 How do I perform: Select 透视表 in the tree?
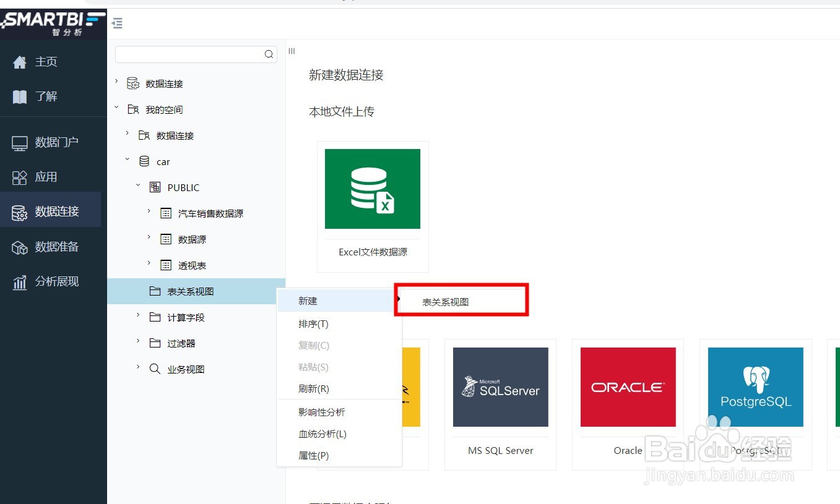point(193,265)
